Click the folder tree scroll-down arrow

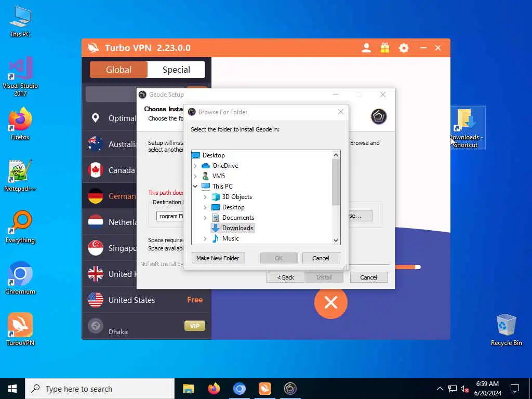tap(336, 240)
